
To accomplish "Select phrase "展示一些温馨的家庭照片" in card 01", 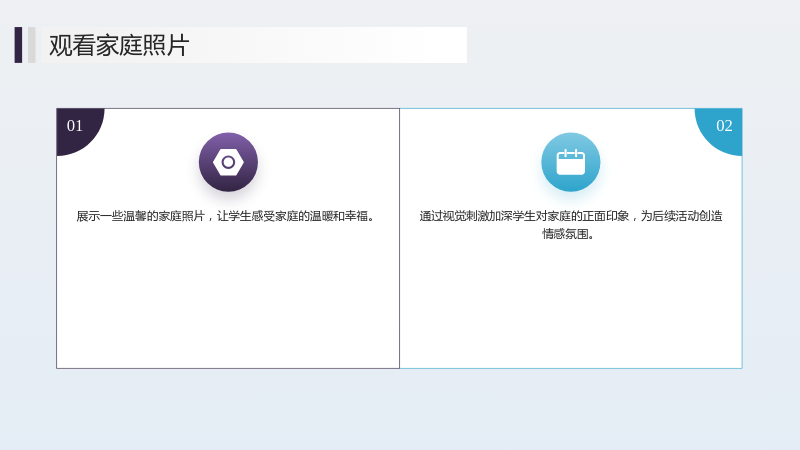I will [x=141, y=216].
